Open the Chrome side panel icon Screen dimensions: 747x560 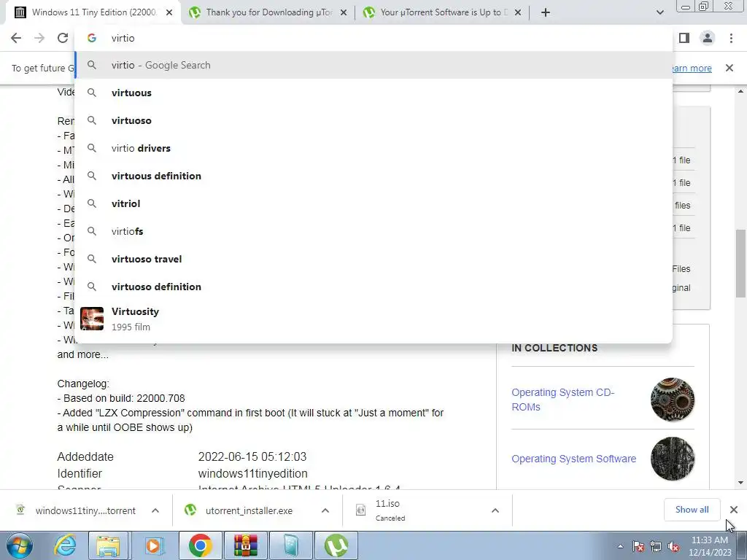(684, 38)
